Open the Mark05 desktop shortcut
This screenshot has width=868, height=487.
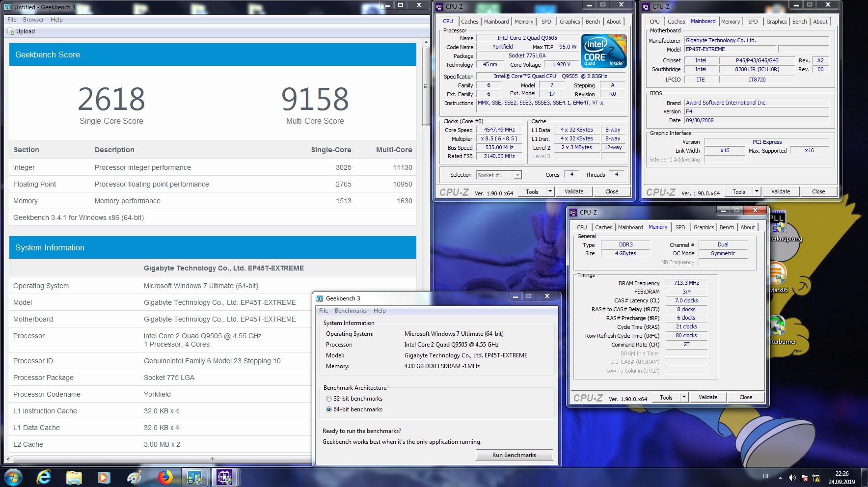pyautogui.click(x=779, y=277)
